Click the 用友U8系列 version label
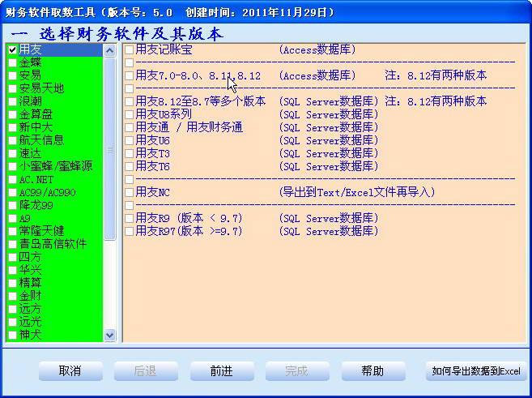The image size is (532, 398). (x=164, y=114)
